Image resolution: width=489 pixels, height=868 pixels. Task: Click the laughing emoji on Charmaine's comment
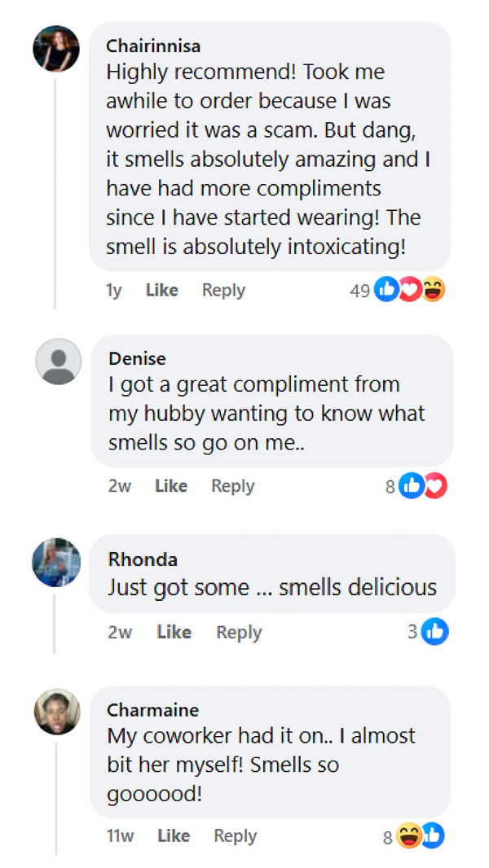[x=409, y=836]
